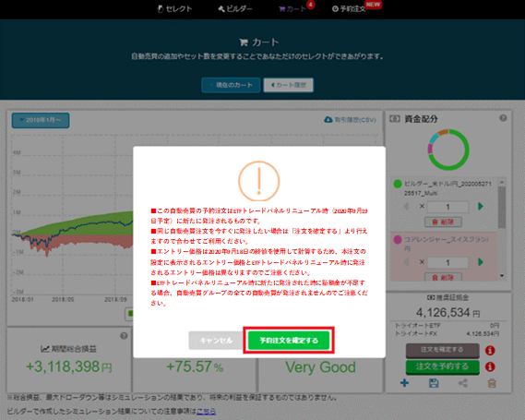Delete the ビルダー_米ドル/円 item with 削除 button
This screenshot has height=420, width=525.
(443, 222)
